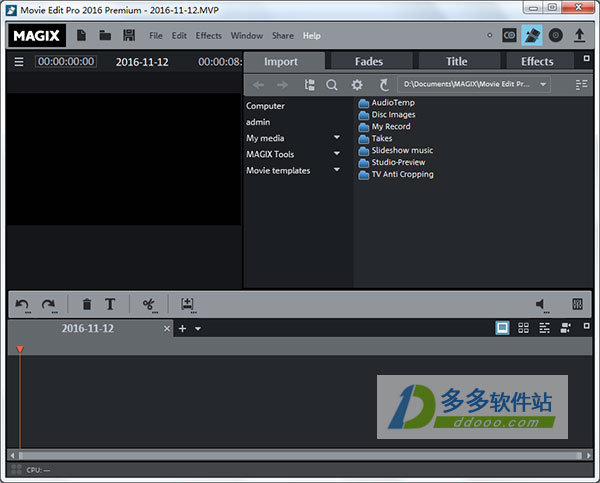
Task: Click the insert mode icon
Action: point(188,305)
